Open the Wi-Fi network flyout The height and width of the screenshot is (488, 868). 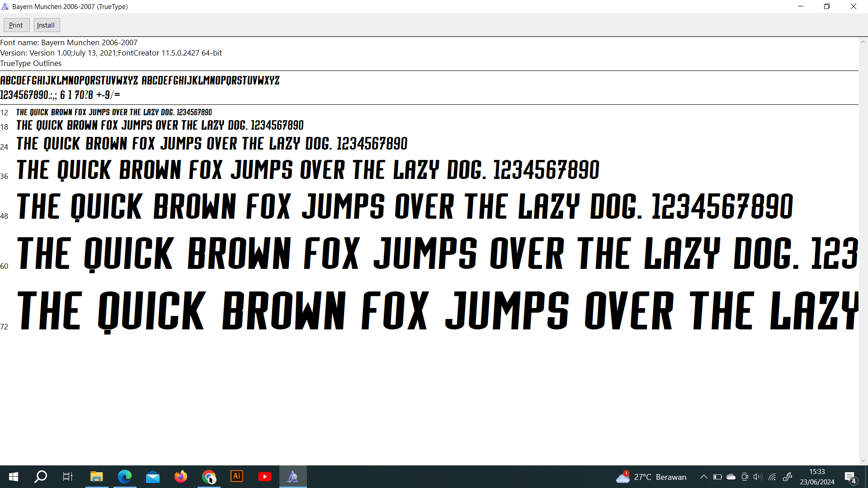tap(772, 477)
